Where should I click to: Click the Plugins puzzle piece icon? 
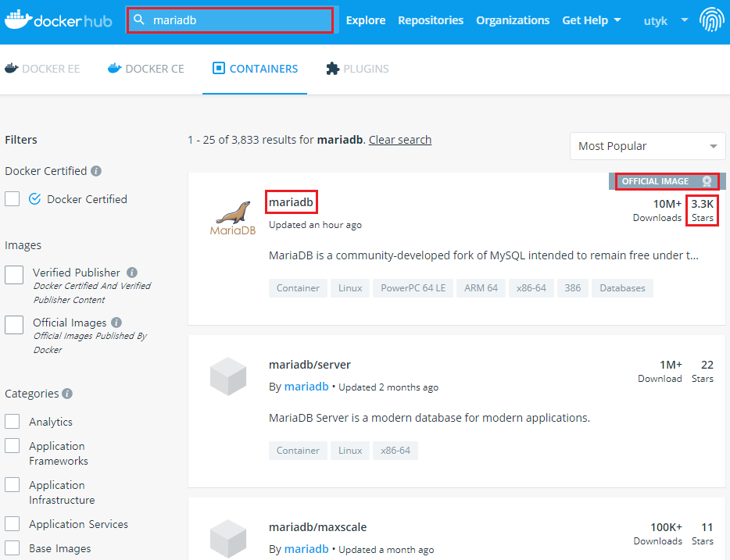332,69
